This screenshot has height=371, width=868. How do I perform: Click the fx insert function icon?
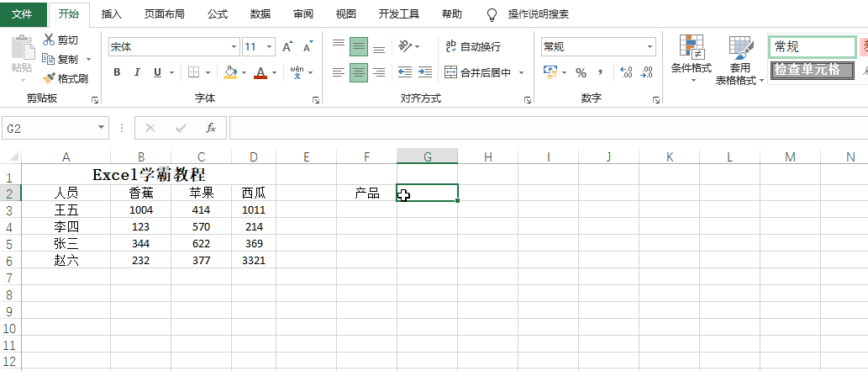211,128
